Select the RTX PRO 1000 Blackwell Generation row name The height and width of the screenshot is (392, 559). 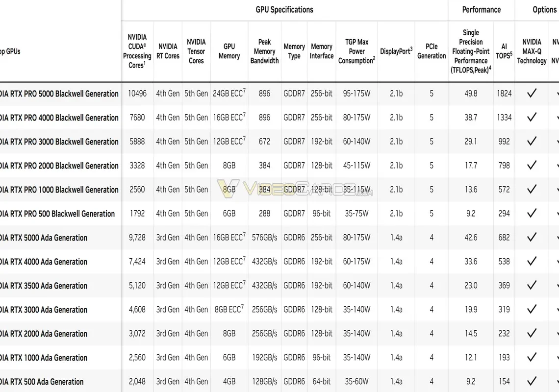tap(59, 190)
